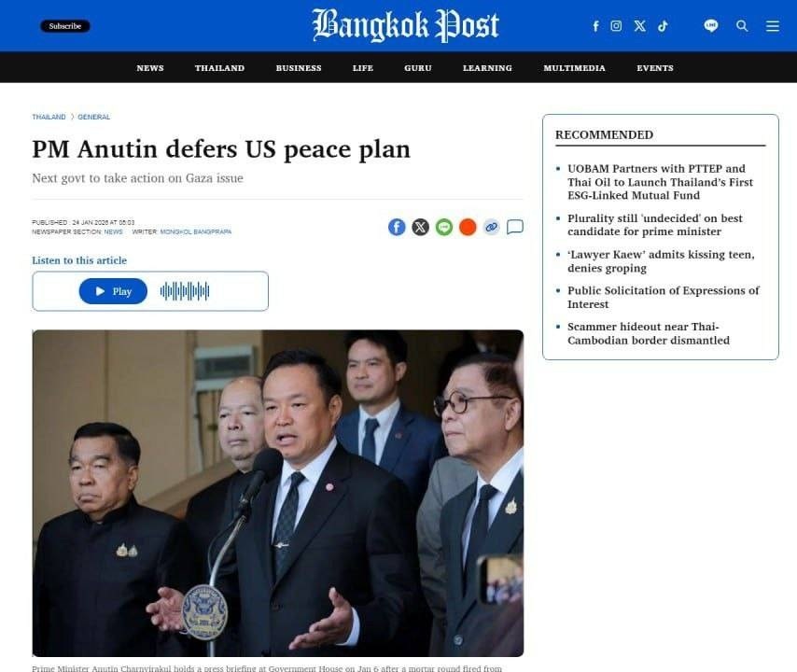The height and width of the screenshot is (672, 797).
Task: Open Bangkok Post Facebook page icon in header
Action: tap(595, 26)
